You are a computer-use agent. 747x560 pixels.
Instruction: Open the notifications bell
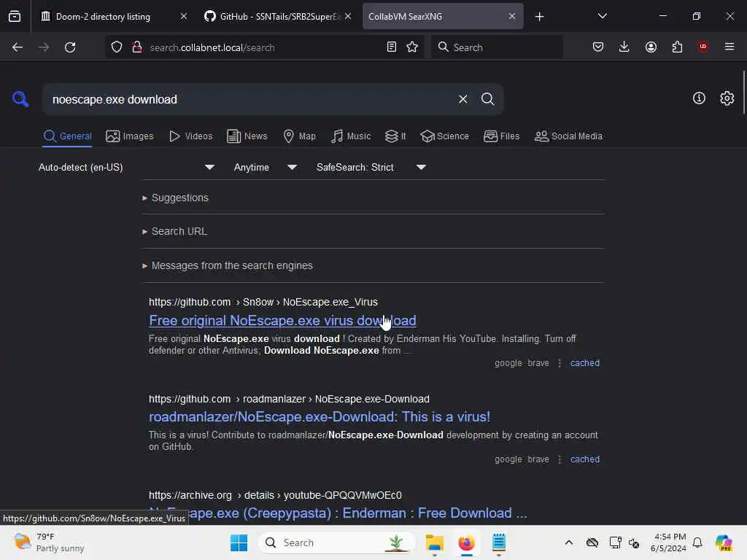point(697,542)
